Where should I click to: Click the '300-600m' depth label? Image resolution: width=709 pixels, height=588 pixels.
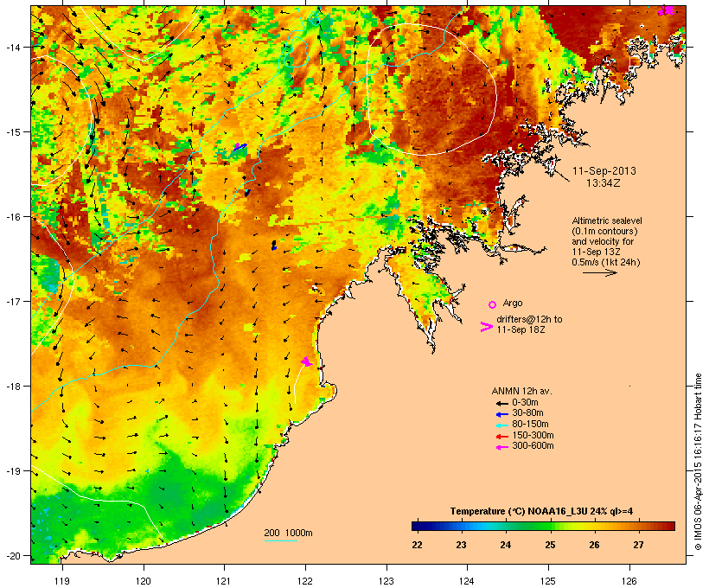tap(533, 446)
